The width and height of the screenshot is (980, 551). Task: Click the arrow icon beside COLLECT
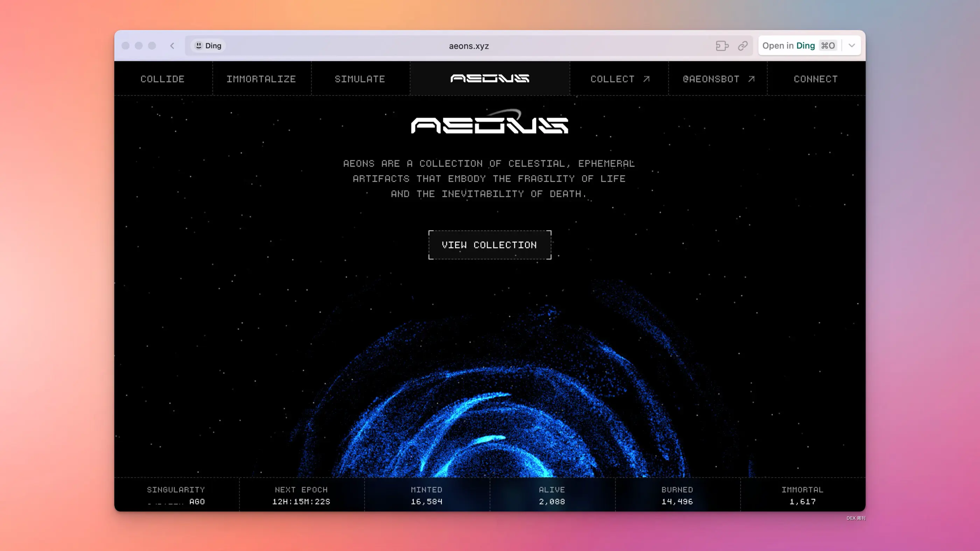[646, 79]
